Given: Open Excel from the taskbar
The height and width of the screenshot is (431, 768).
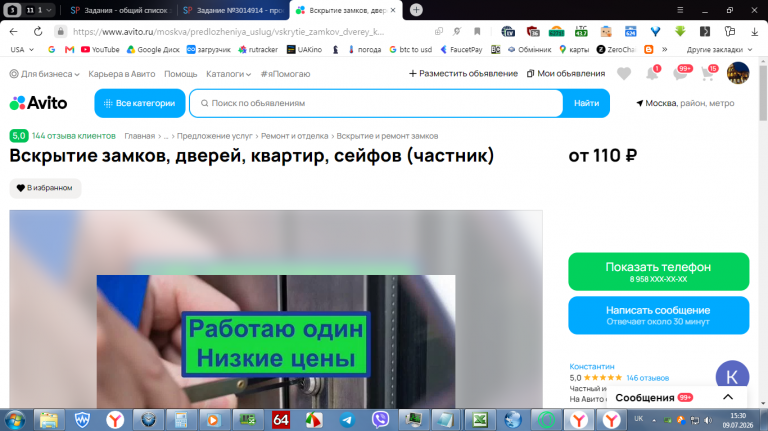Looking at the screenshot, I should pos(480,420).
